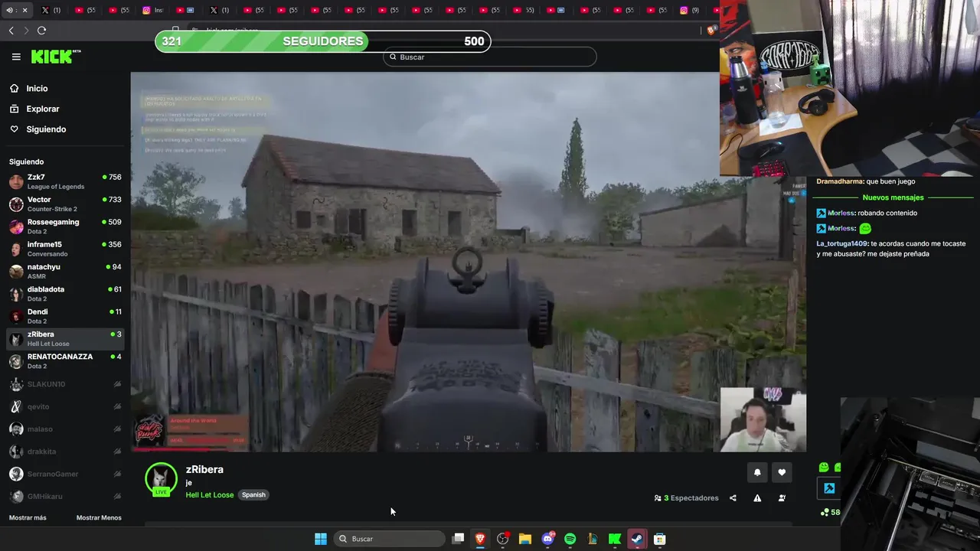Open Discord from taskbar
The image size is (980, 551).
coord(547,539)
